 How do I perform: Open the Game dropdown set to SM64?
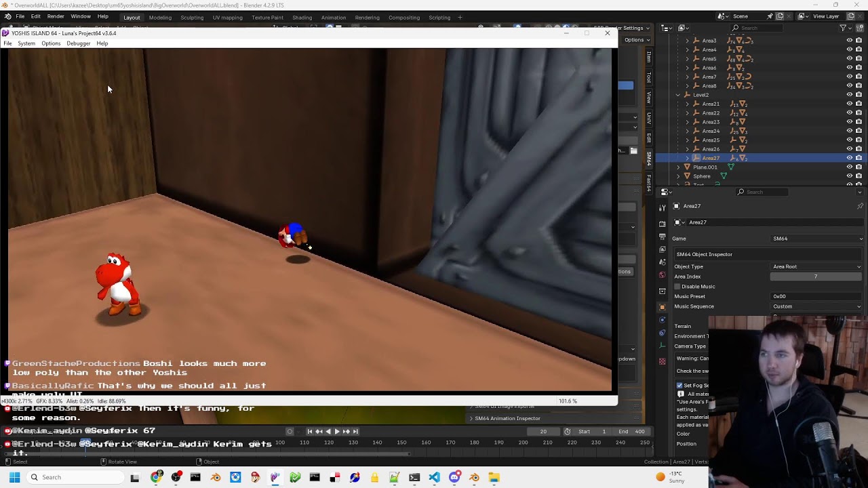point(817,239)
